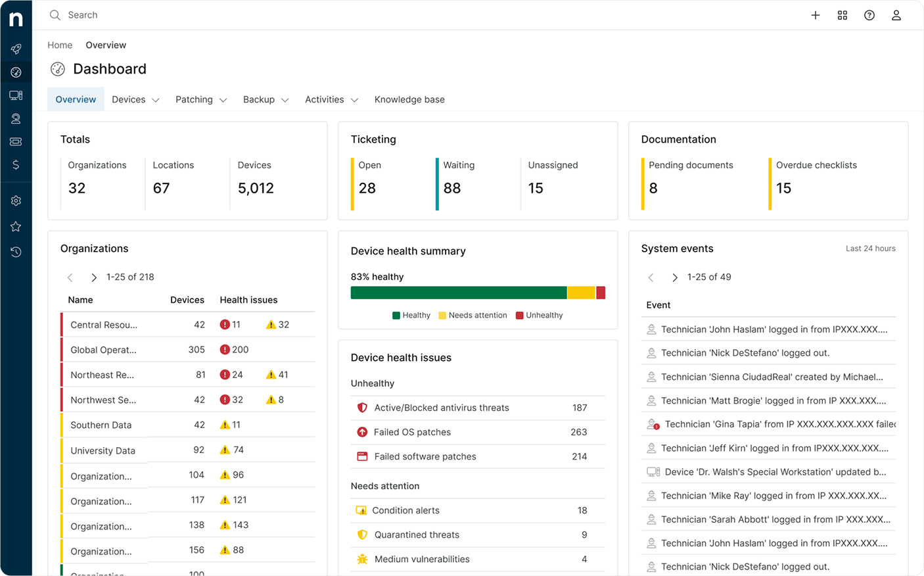The height and width of the screenshot is (576, 924).
Task: Open the user account profile icon
Action: tap(896, 15)
